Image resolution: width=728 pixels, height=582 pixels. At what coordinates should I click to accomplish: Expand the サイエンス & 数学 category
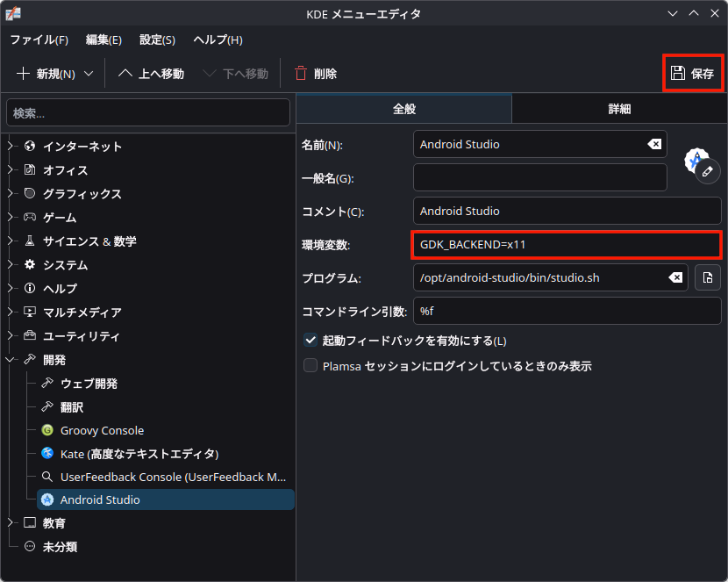pos(11,241)
